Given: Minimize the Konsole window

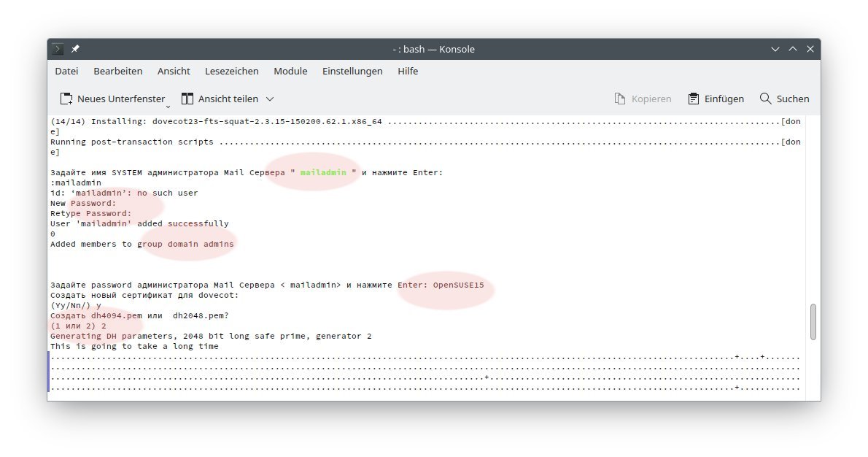Looking at the screenshot, I should point(775,49).
